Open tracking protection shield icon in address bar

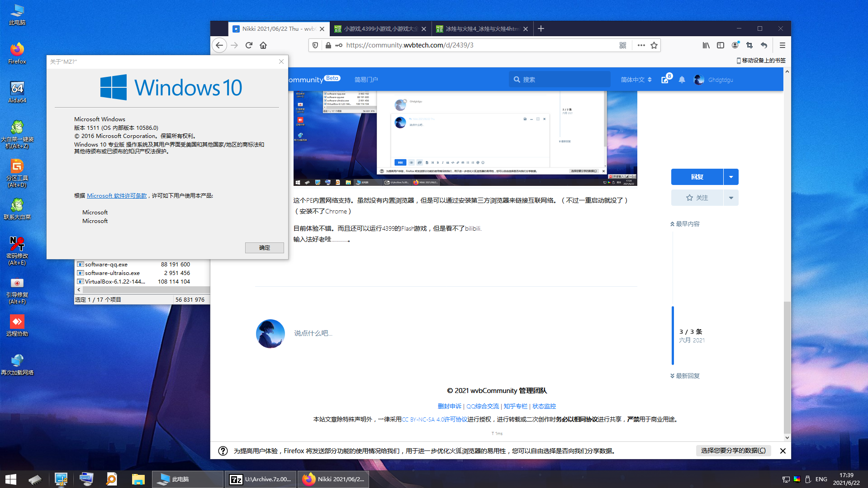pos(315,45)
